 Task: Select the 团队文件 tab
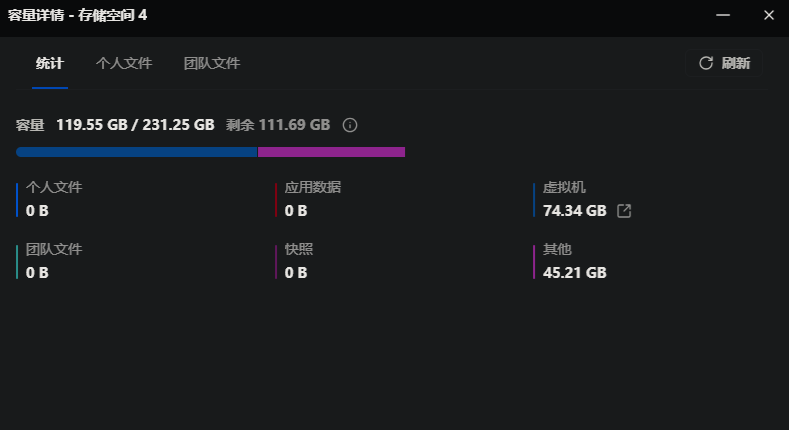click(212, 63)
